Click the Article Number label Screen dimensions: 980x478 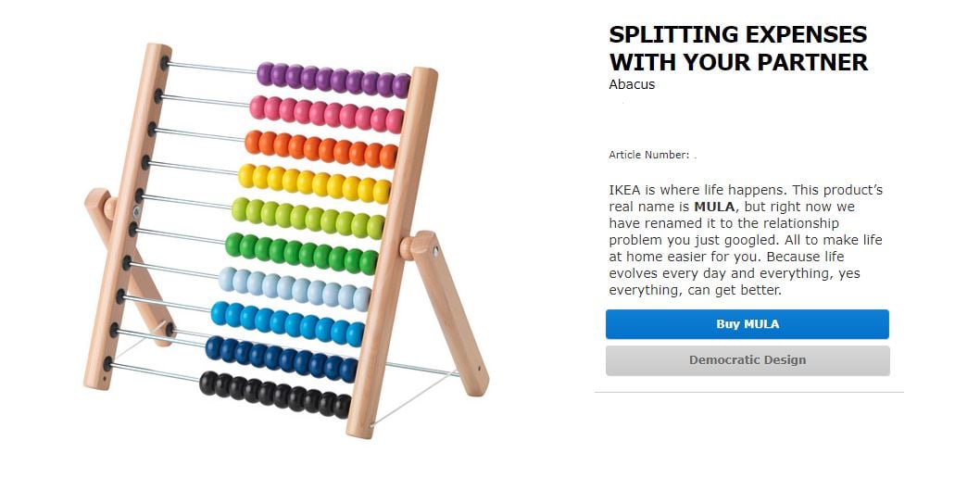click(x=648, y=155)
